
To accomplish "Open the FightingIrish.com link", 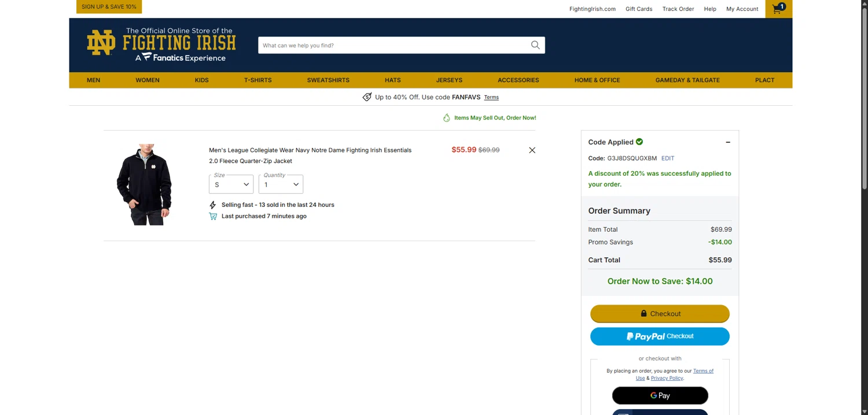I will click(x=593, y=9).
